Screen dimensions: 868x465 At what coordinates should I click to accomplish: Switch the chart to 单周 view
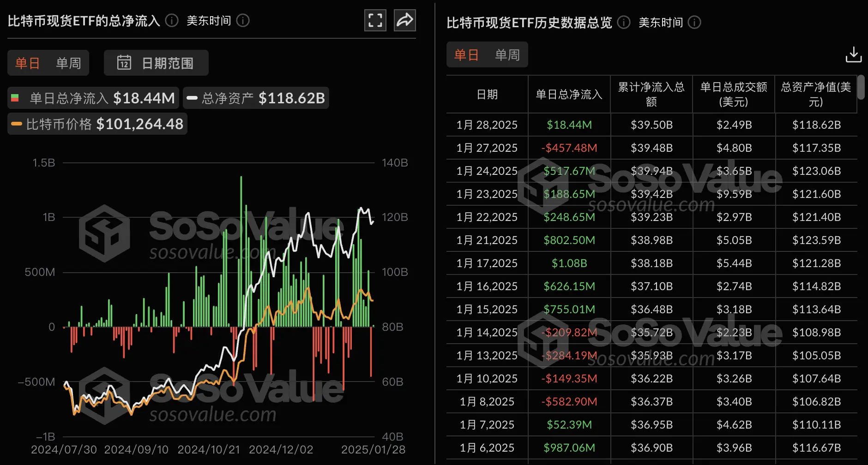coord(68,63)
